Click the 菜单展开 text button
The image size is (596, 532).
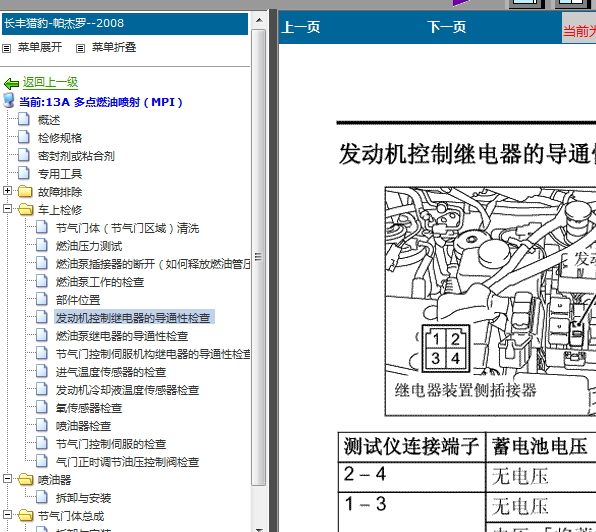coord(40,48)
